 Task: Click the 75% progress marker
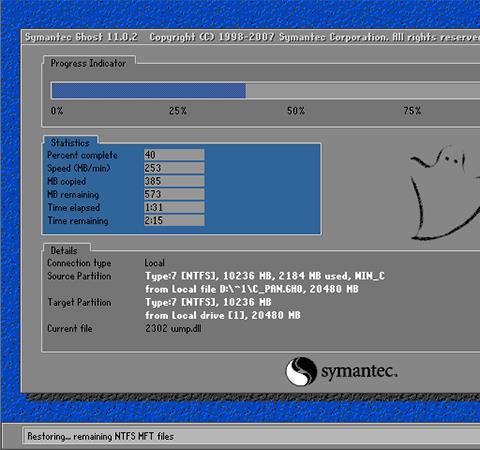click(412, 111)
